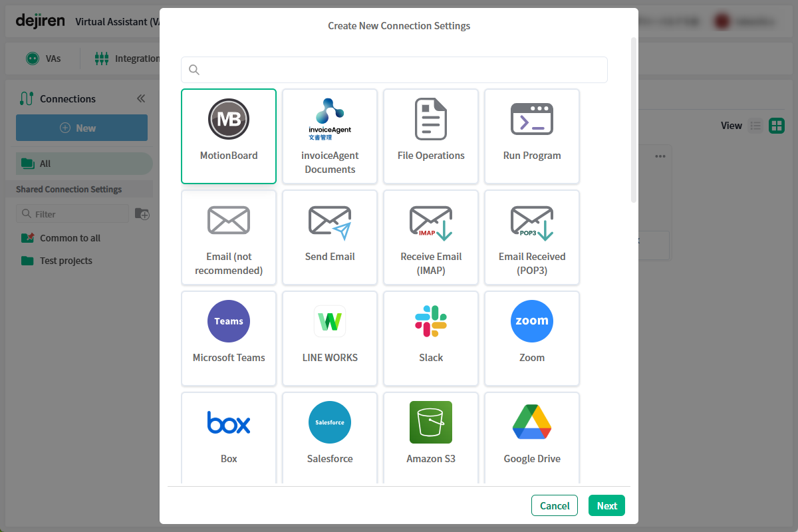Choose the LINE WORKS icon

[330, 321]
